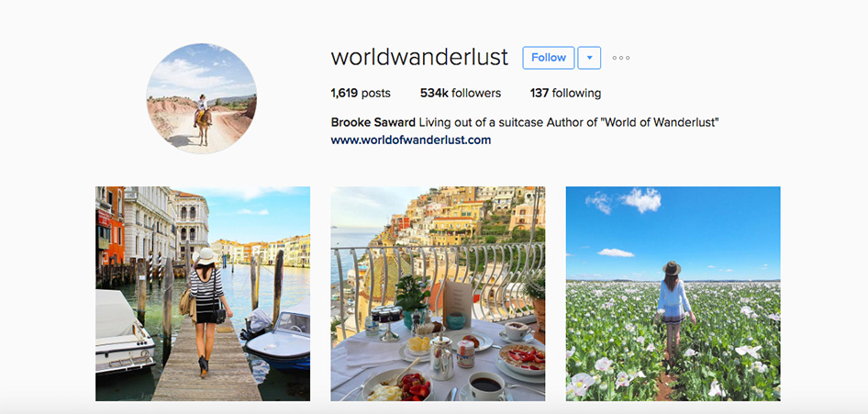View the 1,619 posts count
Viewport: 868px width, 414px height.
[361, 93]
